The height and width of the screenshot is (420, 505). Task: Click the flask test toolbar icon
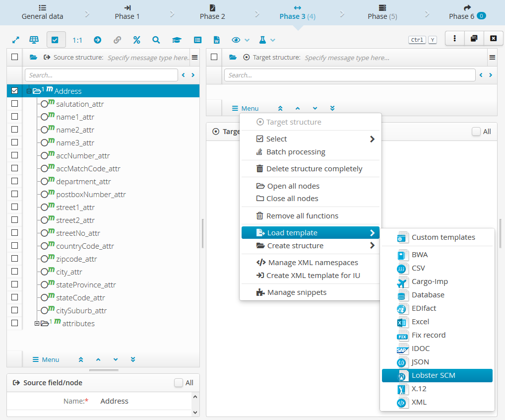click(x=262, y=40)
